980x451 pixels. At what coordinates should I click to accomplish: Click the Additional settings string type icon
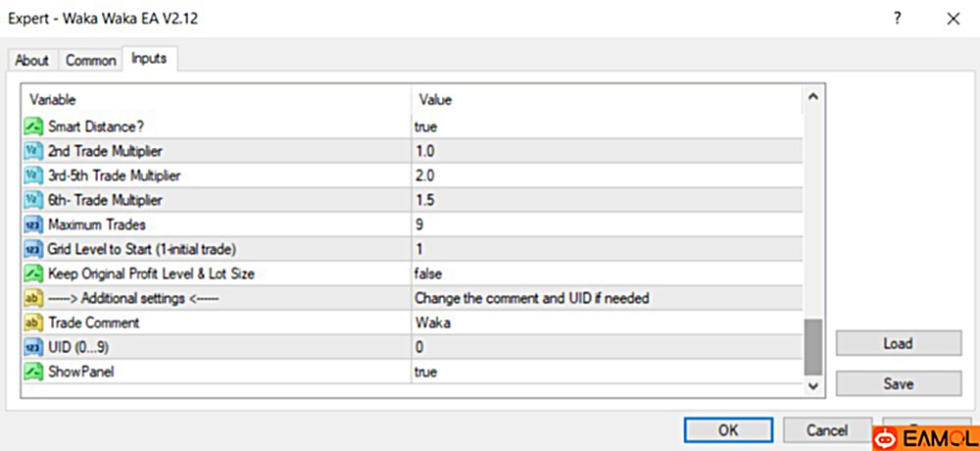click(32, 298)
